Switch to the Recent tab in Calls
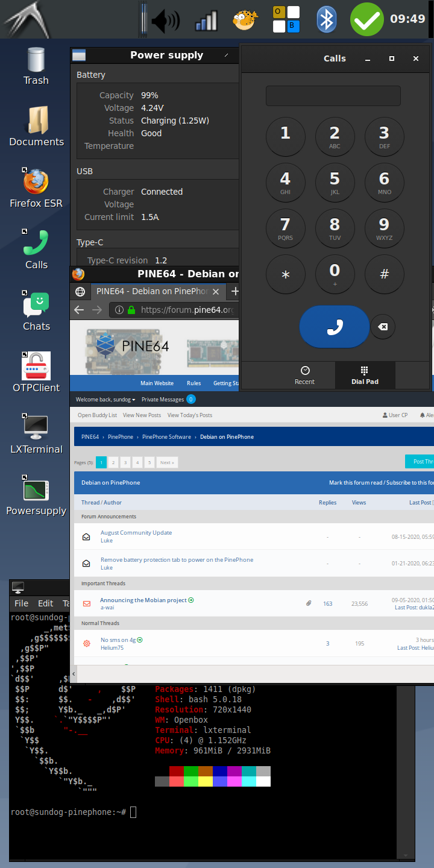The image size is (434, 868). 304,374
